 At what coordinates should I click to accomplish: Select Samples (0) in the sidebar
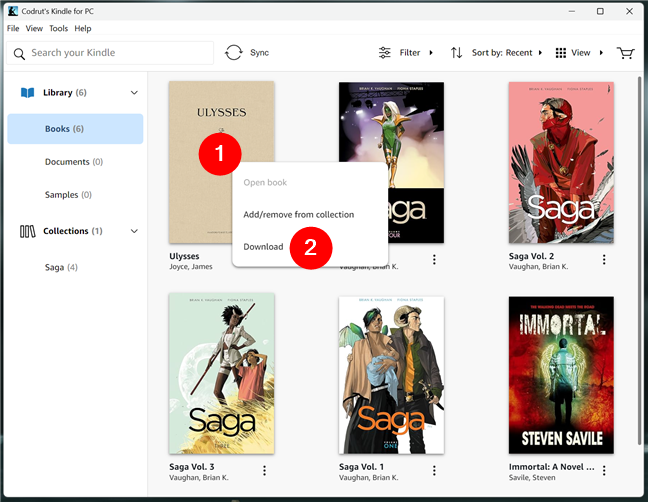tap(68, 195)
